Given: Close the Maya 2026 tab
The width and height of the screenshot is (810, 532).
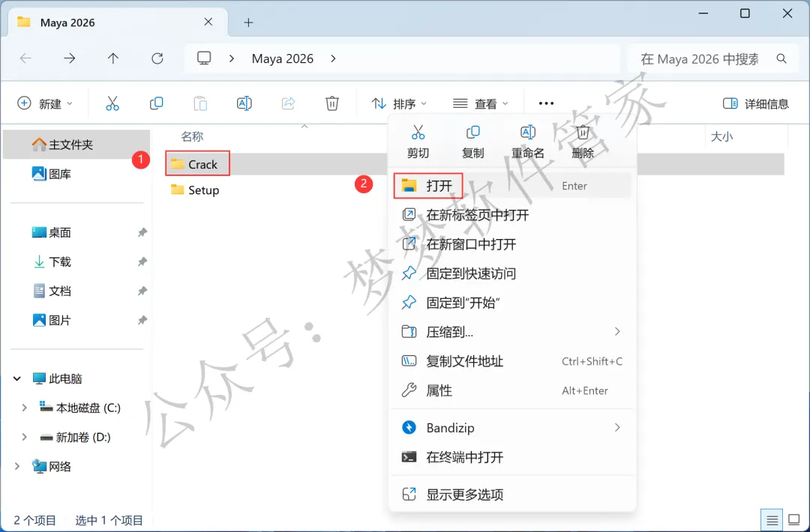Looking at the screenshot, I should point(208,22).
